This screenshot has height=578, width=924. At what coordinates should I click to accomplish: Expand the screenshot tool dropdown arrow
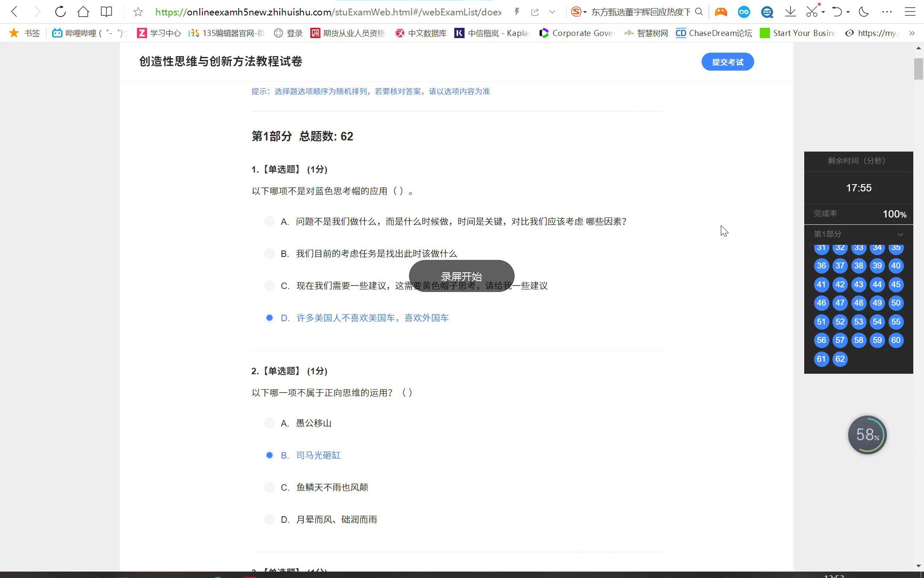823,12
